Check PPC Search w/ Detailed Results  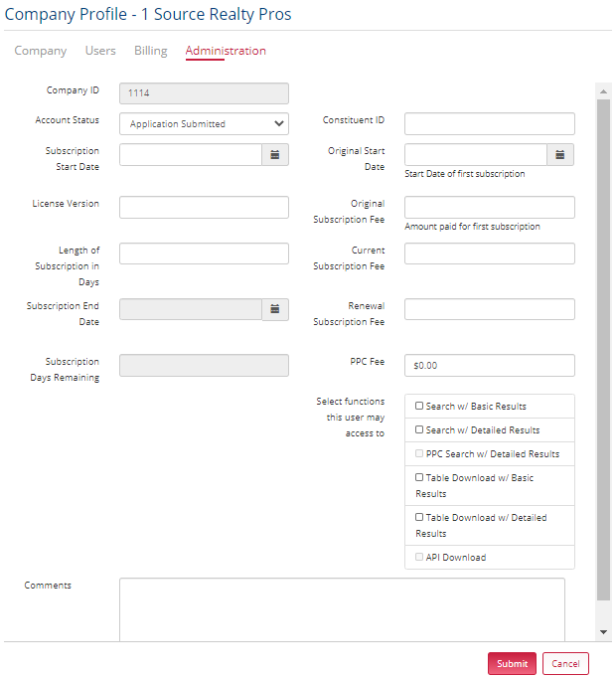click(419, 453)
